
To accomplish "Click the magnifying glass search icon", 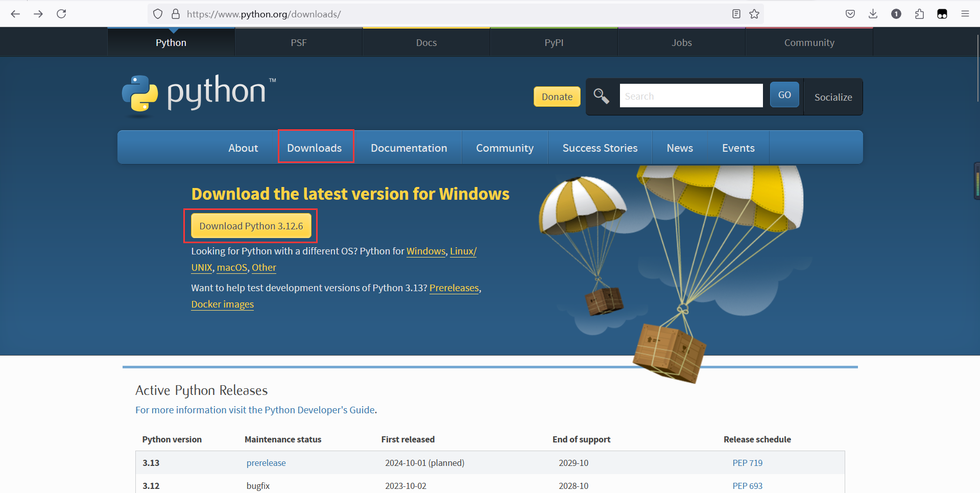I will (x=601, y=96).
